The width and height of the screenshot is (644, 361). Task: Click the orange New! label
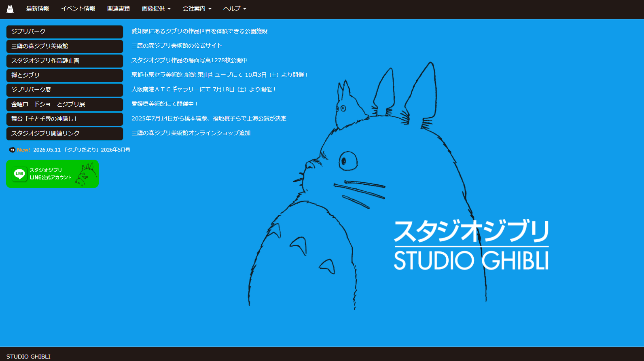click(x=23, y=150)
